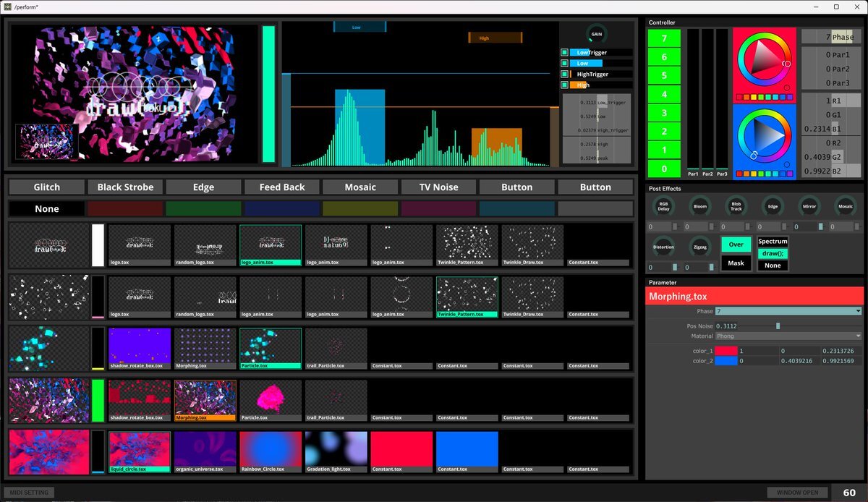This screenshot has height=502, width=868.
Task: Choose the Spectrum overlay option
Action: point(773,242)
